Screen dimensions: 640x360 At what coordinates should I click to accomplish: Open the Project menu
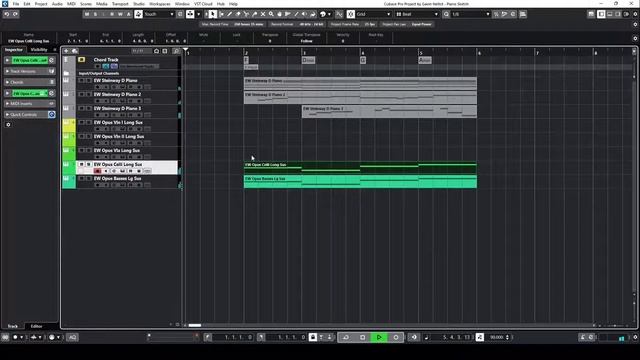(41, 4)
